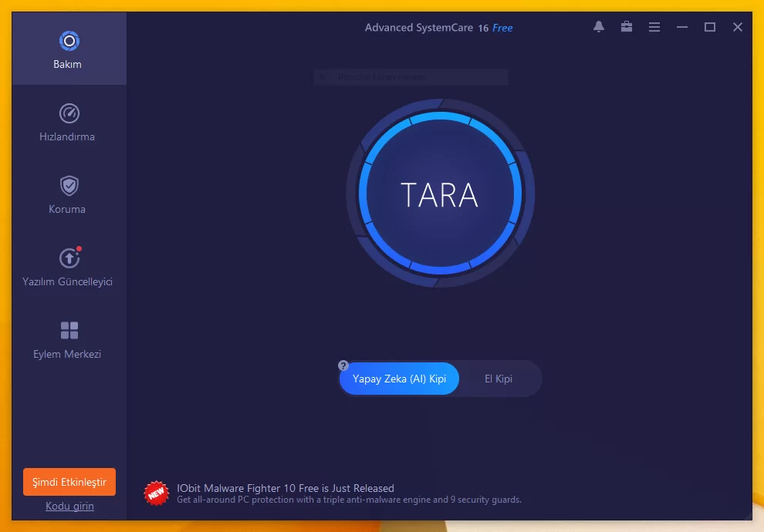This screenshot has width=764, height=532.
Task: Click the Şimdi Etkinleştir button
Action: coord(69,482)
